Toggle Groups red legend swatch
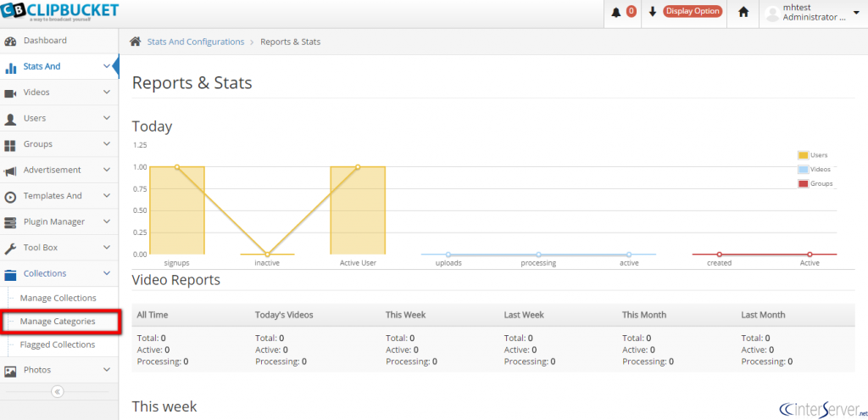This screenshot has height=420, width=868. coord(803,183)
